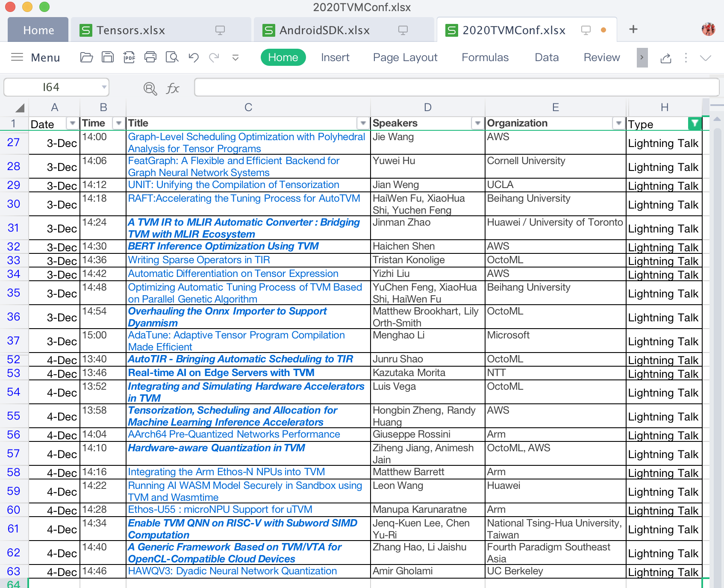The width and height of the screenshot is (724, 588).
Task: Collapse the ribbon with chevron
Action: point(706,58)
